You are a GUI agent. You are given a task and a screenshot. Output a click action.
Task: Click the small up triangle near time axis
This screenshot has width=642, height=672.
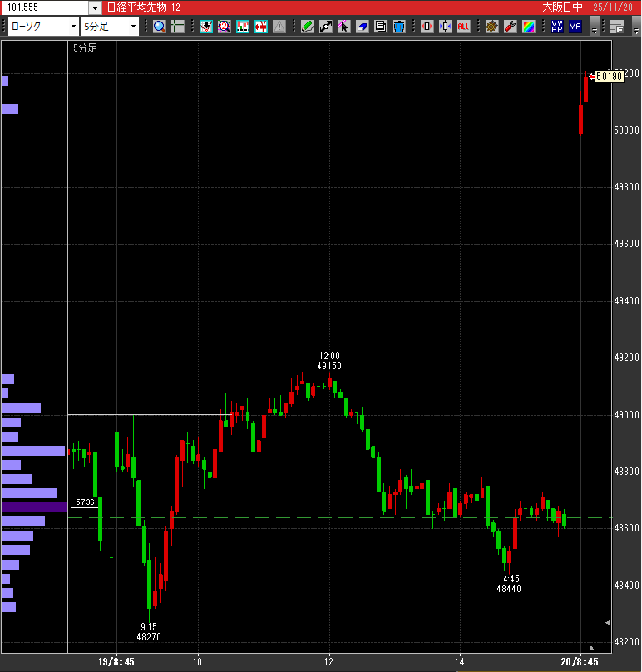click(x=591, y=648)
